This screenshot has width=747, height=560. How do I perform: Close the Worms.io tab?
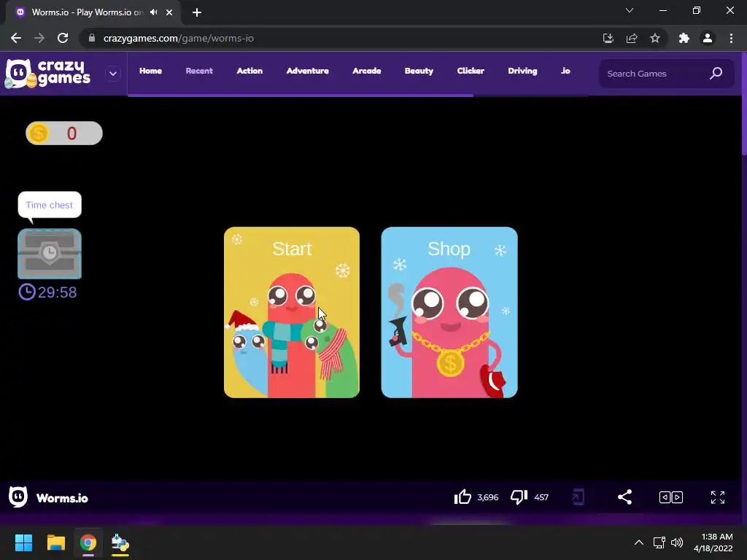169,12
